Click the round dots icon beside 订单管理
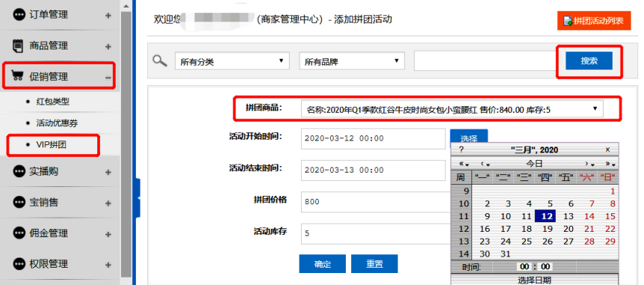This screenshot has height=285, width=644. point(19,15)
